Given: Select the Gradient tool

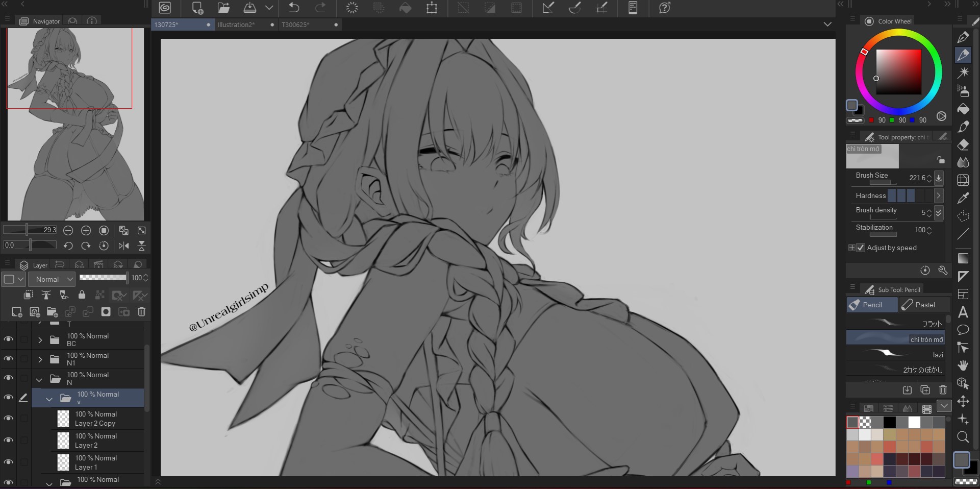Looking at the screenshot, I should click(x=963, y=258).
